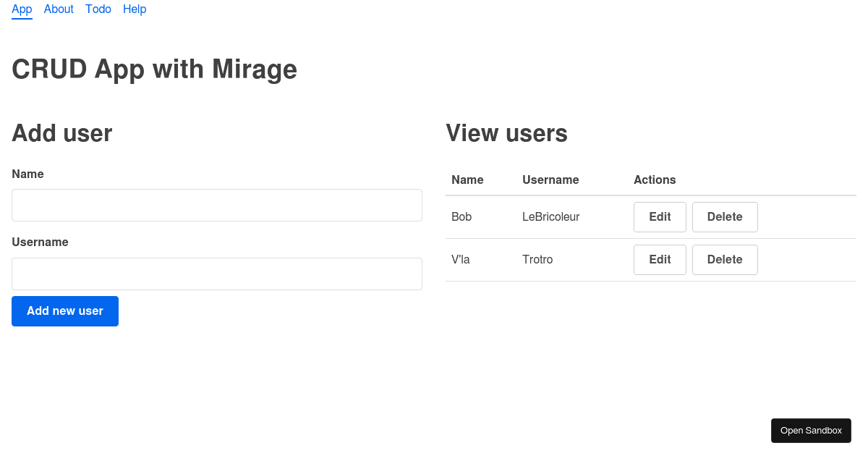Delete the user V'la
Image resolution: width=868 pixels, height=456 pixels.
(x=725, y=259)
